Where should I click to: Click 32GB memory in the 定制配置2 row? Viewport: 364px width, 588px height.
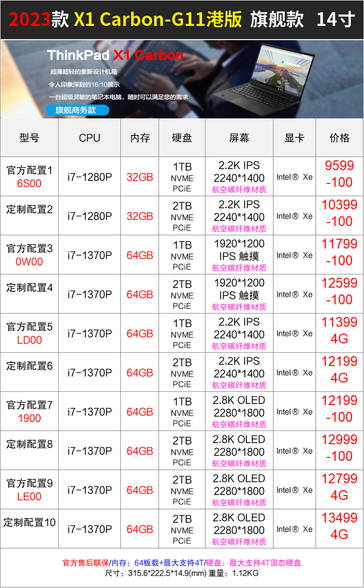tap(140, 216)
